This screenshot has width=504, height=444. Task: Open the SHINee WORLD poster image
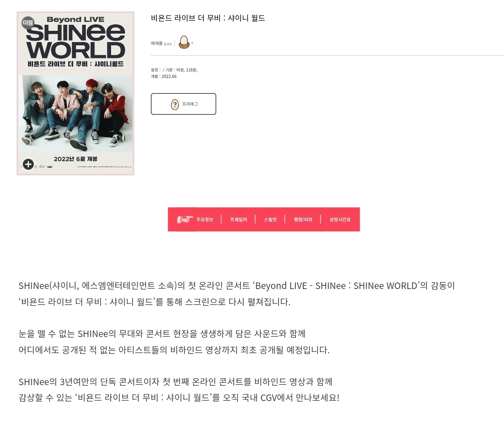pyautogui.click(x=76, y=93)
